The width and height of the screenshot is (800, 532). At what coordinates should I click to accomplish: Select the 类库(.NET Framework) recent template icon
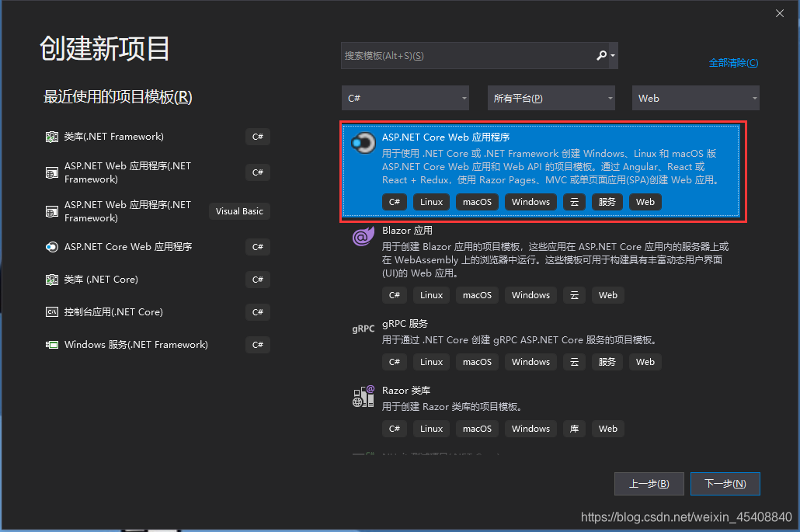(x=52, y=137)
